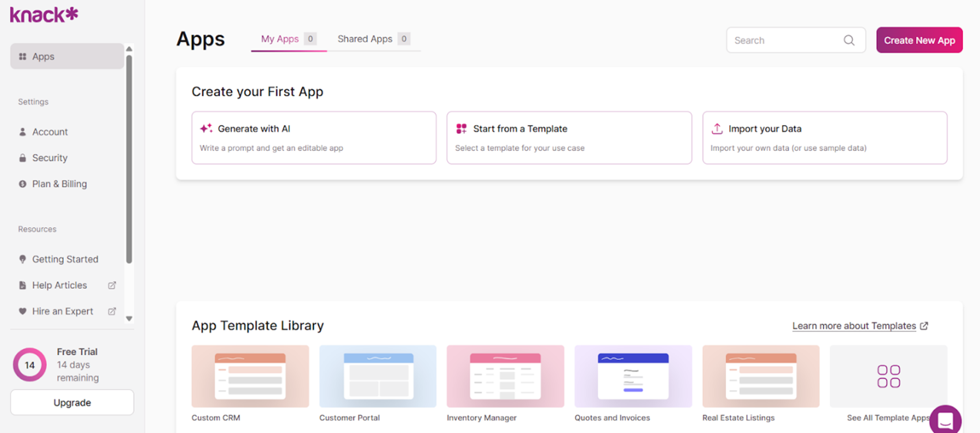
Task: Click the 14 days trial progress ring
Action: tap(30, 365)
